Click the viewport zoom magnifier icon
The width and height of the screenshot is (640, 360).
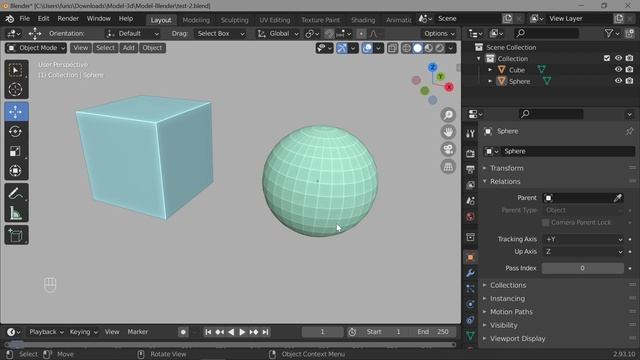(x=448, y=115)
